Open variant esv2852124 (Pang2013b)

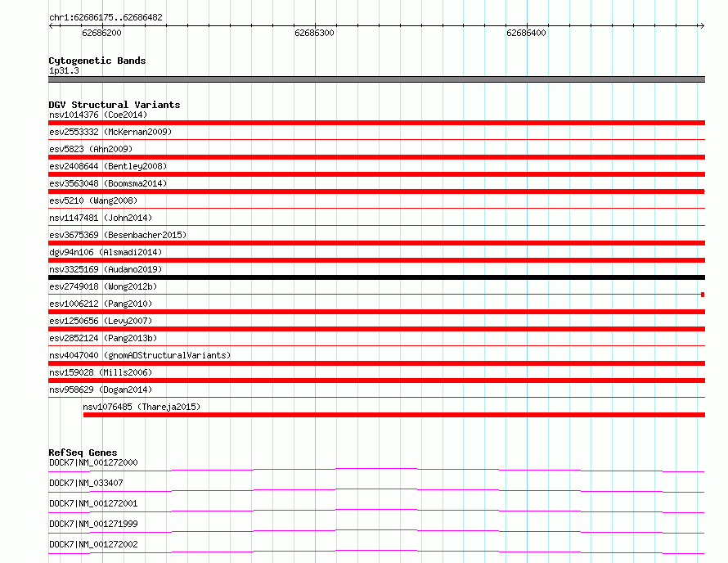103,338
